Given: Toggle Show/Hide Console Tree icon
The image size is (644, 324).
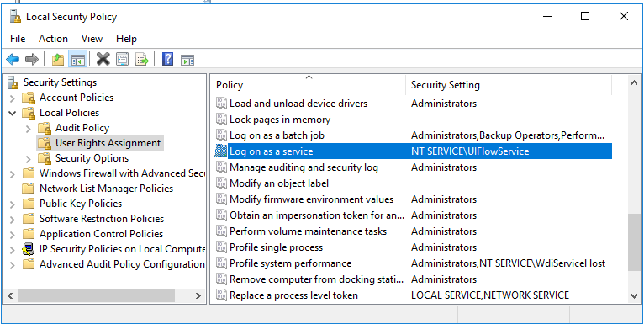Looking at the screenshot, I should tap(77, 60).
